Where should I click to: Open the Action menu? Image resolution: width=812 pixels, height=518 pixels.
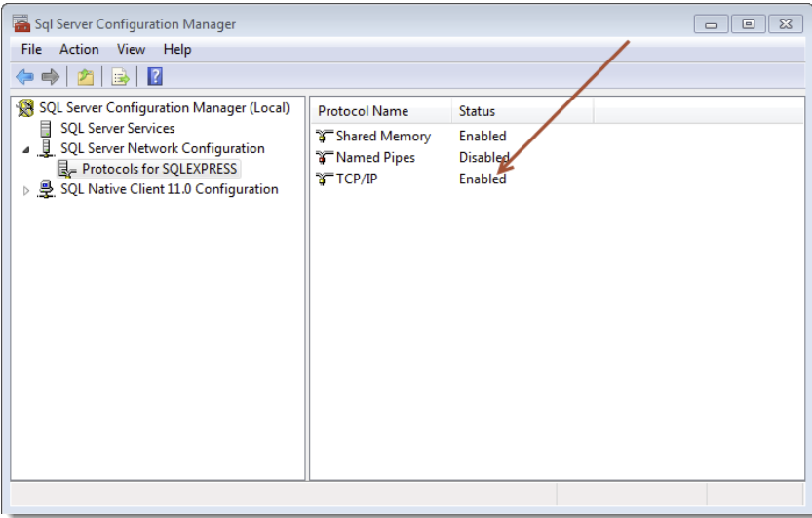click(x=79, y=49)
